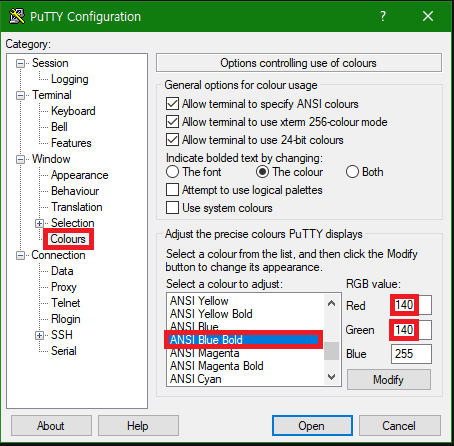Open the Selection category
Viewport: 454px width, 446px height.
coord(73,223)
